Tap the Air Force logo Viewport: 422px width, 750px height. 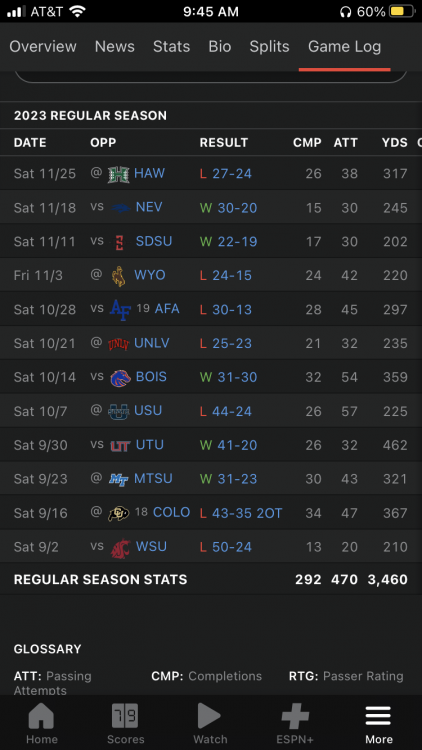click(x=120, y=309)
